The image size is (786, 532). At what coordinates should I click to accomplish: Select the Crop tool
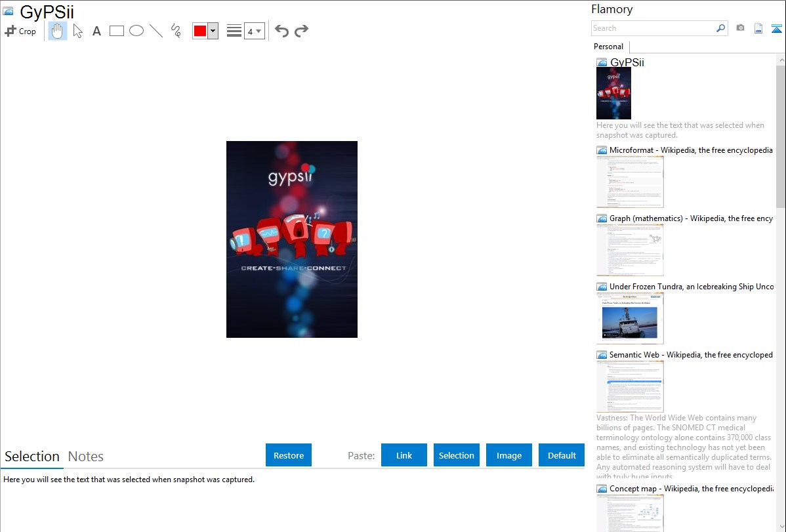[20, 31]
